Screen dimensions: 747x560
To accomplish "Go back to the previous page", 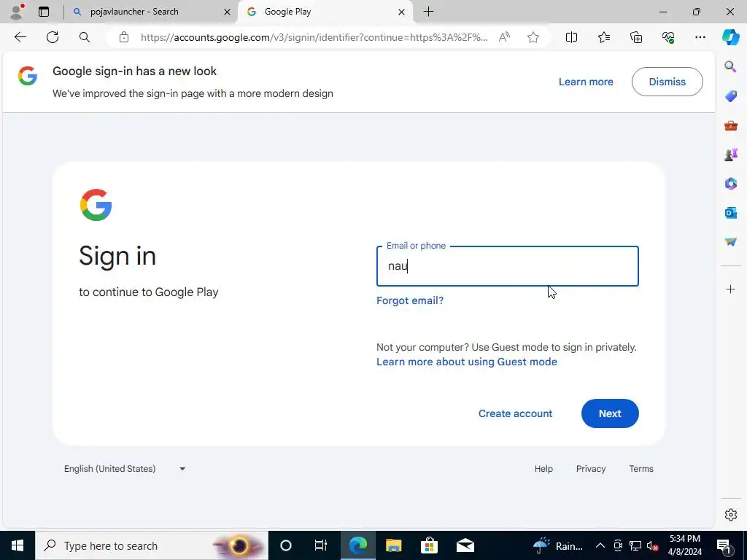I will coord(20,37).
